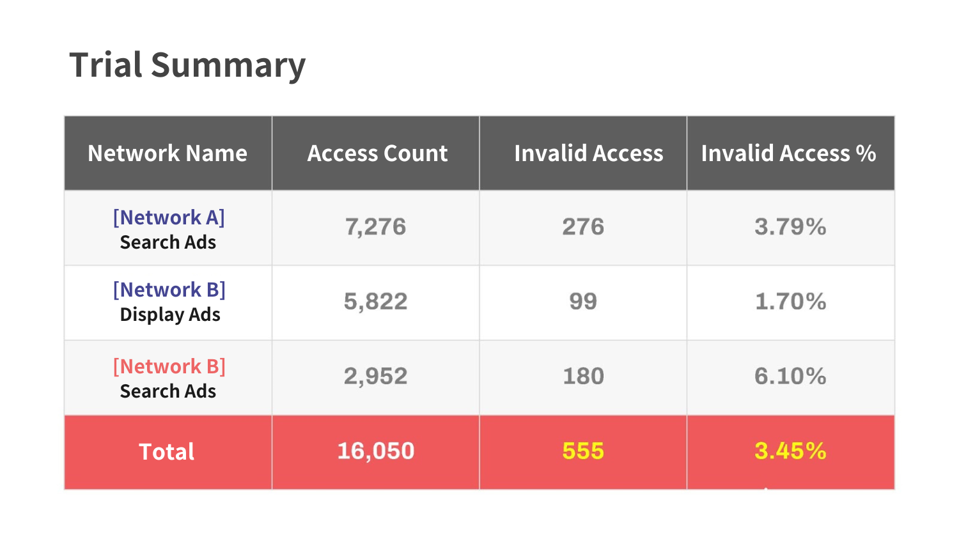Select the Network Name column header
959x560 pixels.
pyautogui.click(x=168, y=153)
